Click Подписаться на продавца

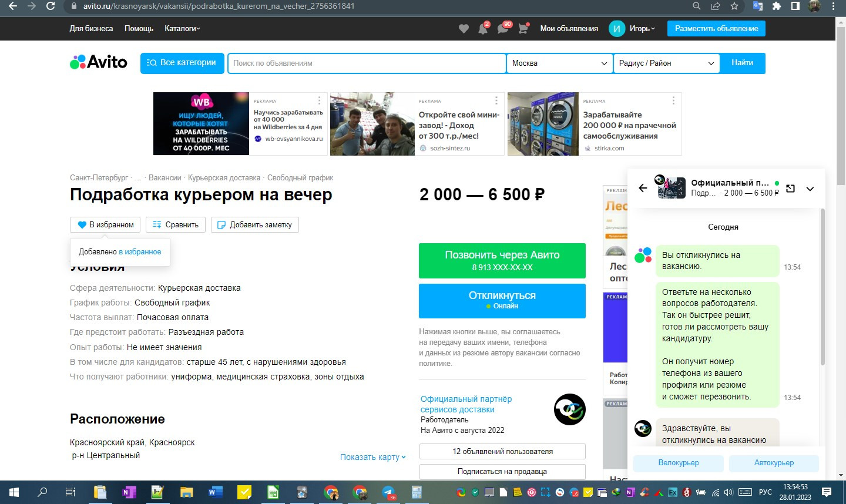(x=502, y=472)
